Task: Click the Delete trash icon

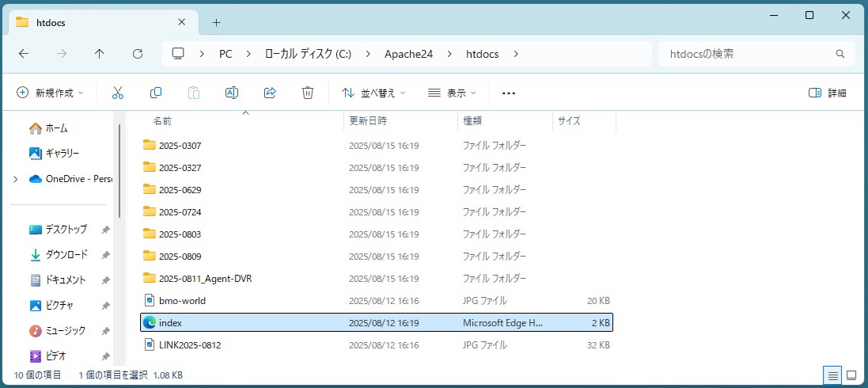Action: [x=308, y=93]
